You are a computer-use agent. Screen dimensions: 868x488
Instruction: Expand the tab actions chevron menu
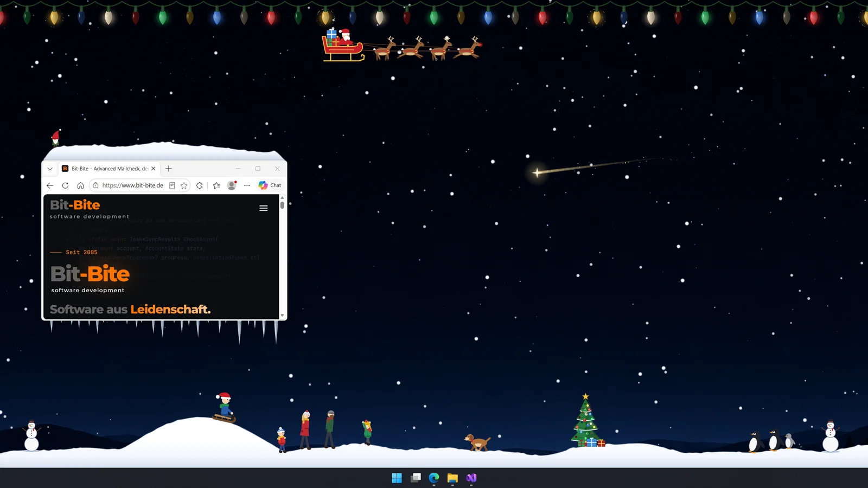point(50,169)
